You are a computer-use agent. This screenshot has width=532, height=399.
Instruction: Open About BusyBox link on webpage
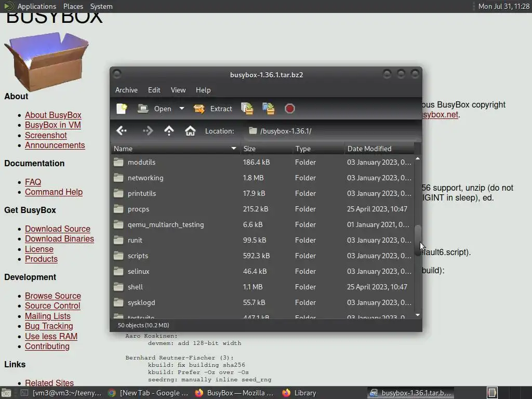tap(53, 115)
